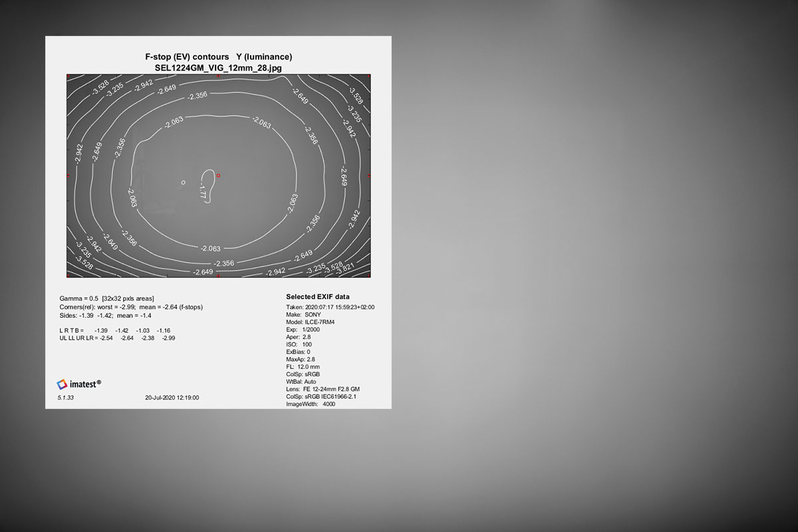Click the red center square marker
Viewport: 798px width, 532px height.
click(x=218, y=176)
